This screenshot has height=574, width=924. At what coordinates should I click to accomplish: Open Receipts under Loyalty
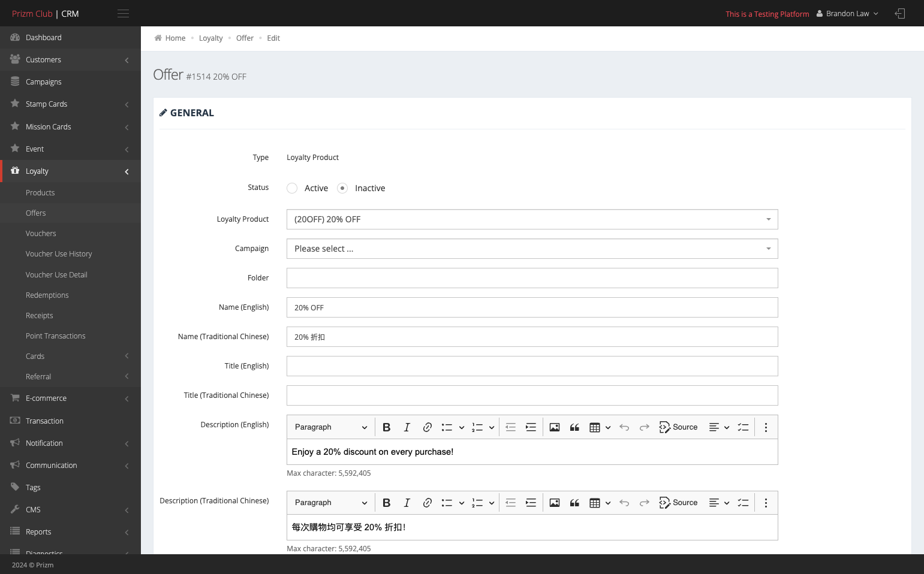[40, 316]
